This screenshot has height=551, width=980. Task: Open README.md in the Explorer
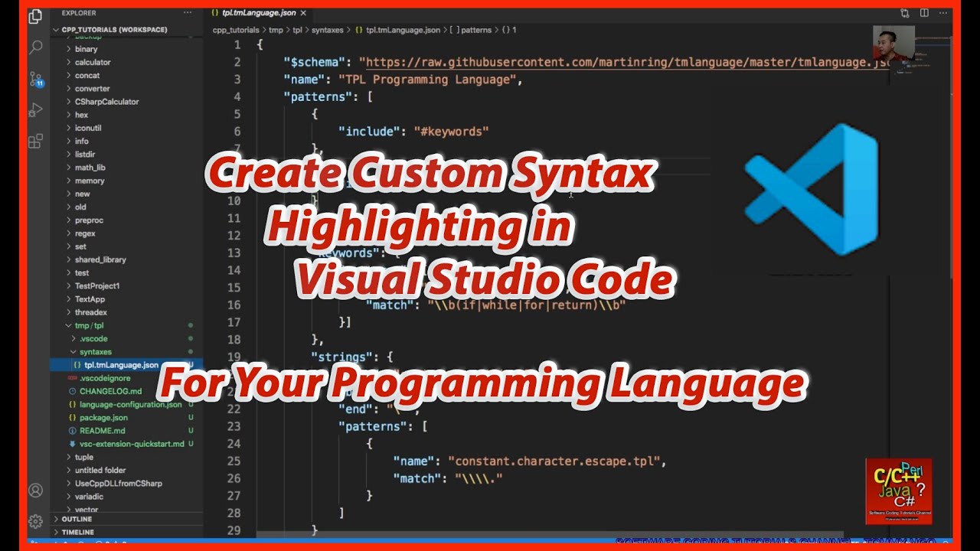102,431
